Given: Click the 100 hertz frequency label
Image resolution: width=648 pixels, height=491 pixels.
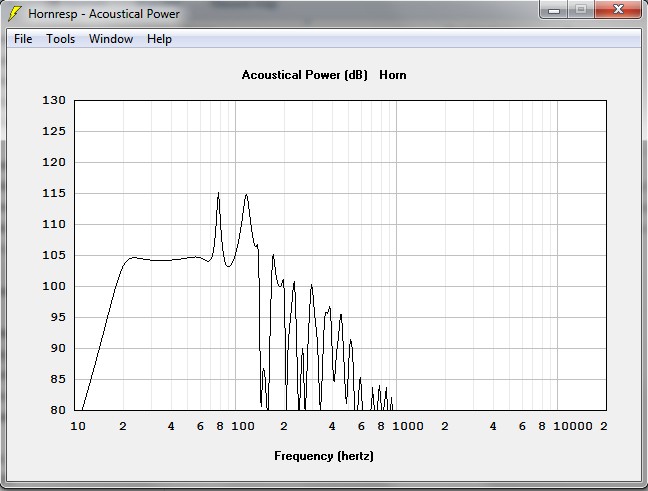Looking at the screenshot, I should (243, 426).
